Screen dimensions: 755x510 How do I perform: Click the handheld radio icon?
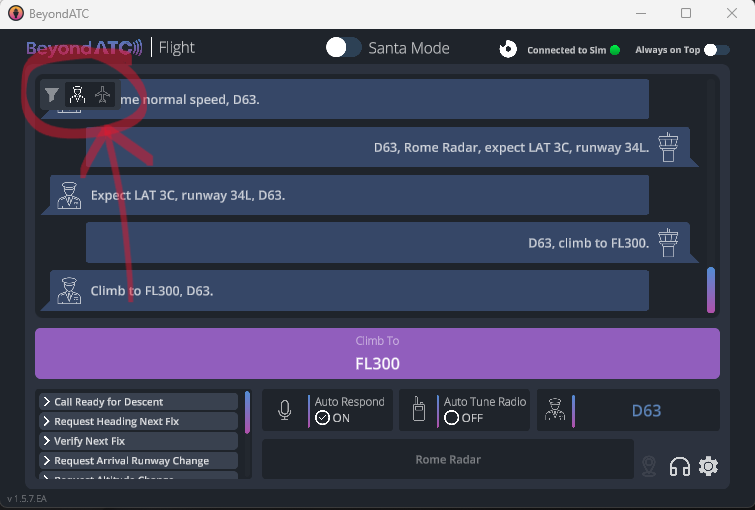pyautogui.click(x=419, y=409)
